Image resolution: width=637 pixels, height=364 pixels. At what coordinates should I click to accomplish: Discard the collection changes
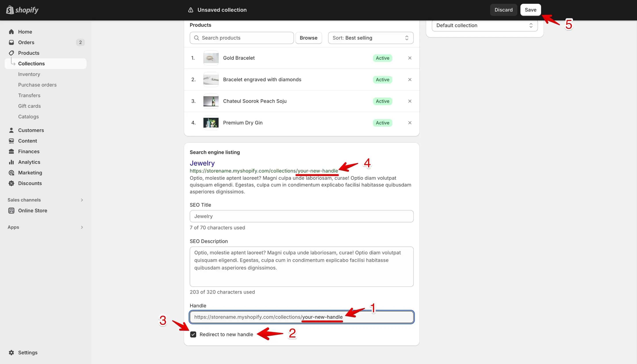(503, 10)
